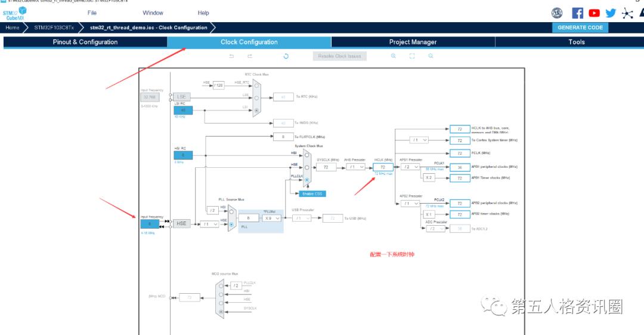Select HSE_RTC input on RTC Clock Mux
This screenshot has width=644, height=335.
coord(256,85)
